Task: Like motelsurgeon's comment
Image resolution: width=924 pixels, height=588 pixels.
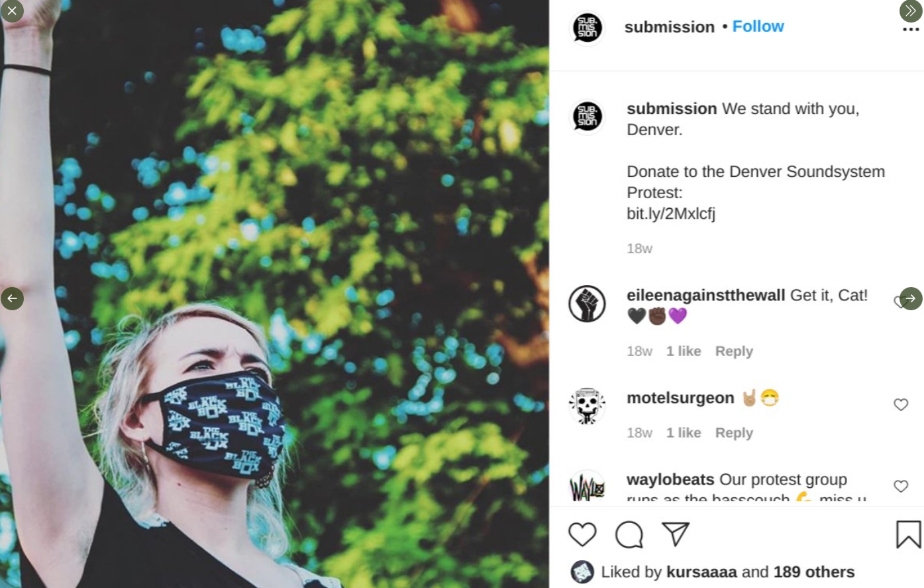Action: 901,404
